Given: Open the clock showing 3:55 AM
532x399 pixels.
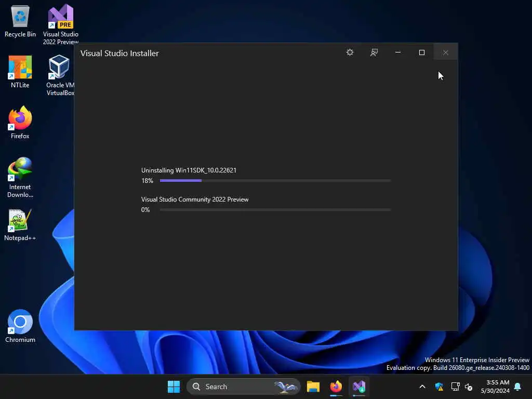Looking at the screenshot, I should (495, 387).
